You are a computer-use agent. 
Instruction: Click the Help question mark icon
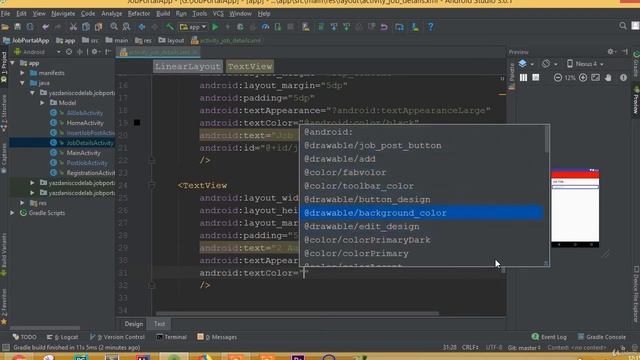click(x=431, y=27)
